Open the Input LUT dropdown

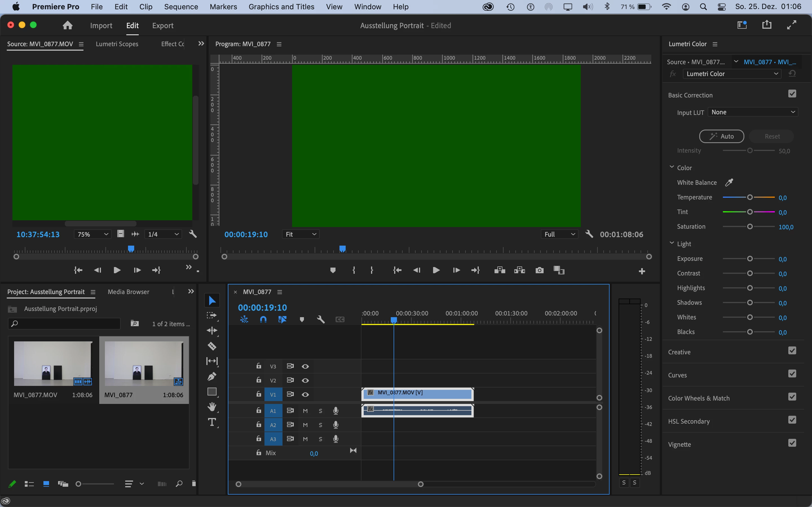point(753,112)
